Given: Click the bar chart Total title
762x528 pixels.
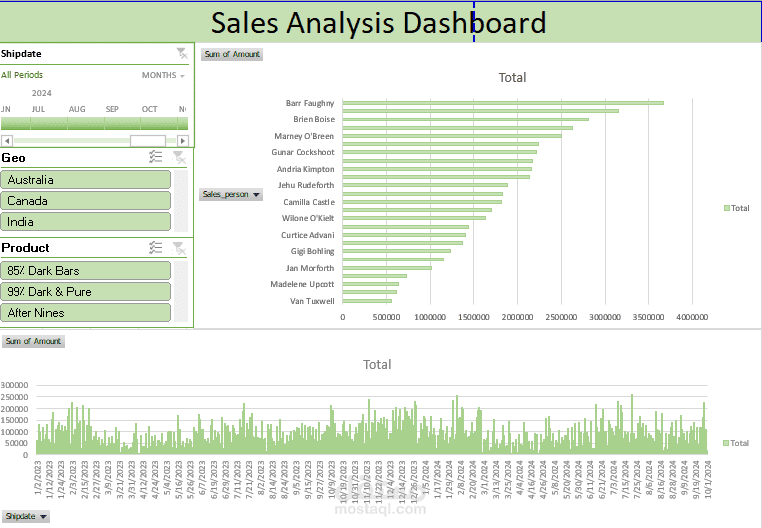Looking at the screenshot, I should pos(512,77).
